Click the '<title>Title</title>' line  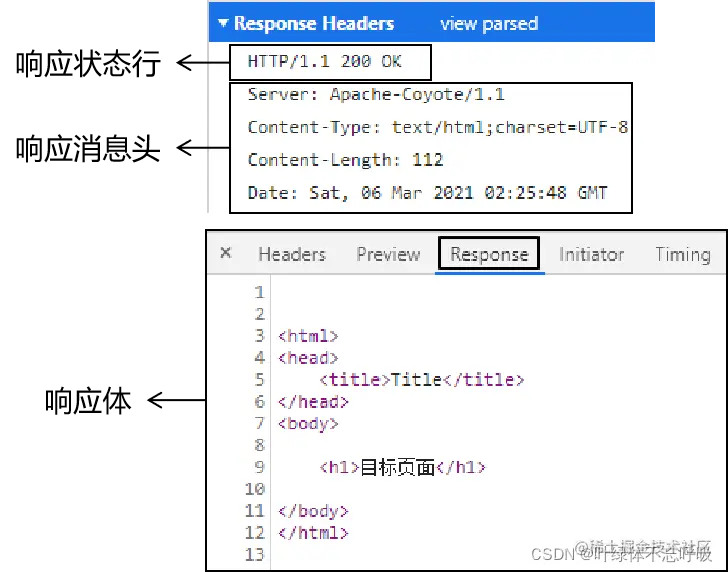click(x=422, y=380)
